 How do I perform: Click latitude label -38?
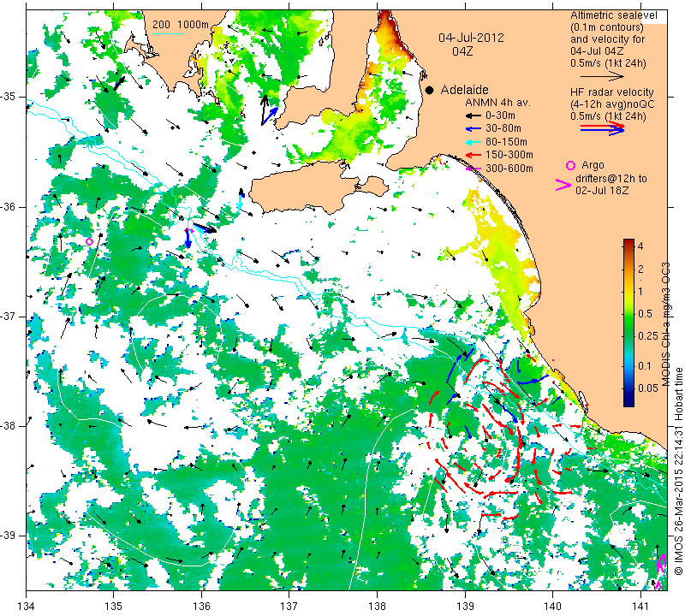point(9,426)
